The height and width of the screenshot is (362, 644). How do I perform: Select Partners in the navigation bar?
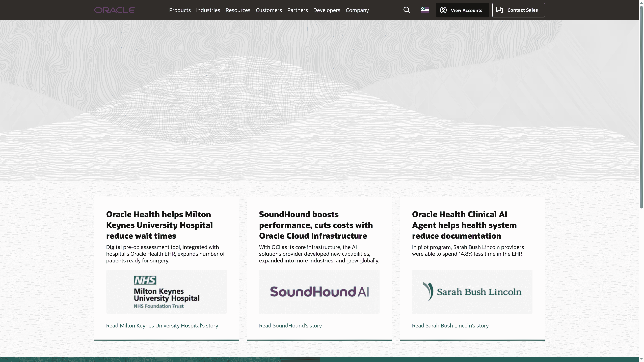[x=298, y=10]
